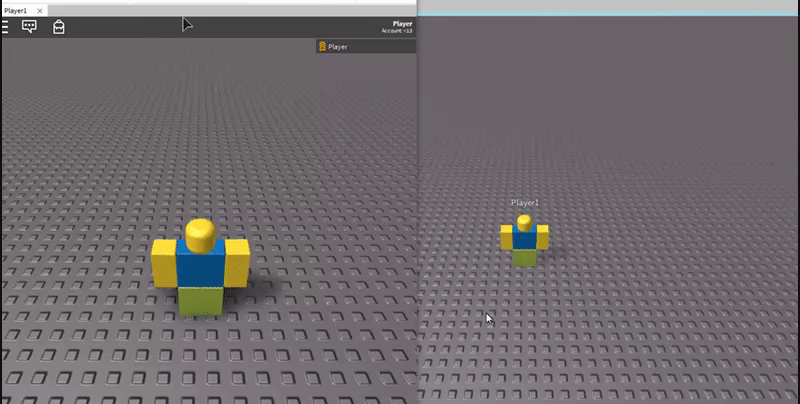Click the Player entry in leaderboard

(366, 46)
